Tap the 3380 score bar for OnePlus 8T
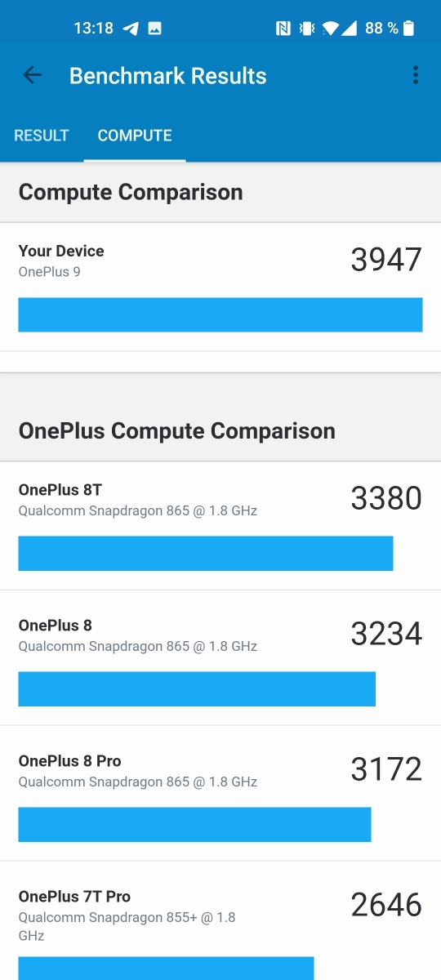This screenshot has height=980, width=441. coord(206,553)
